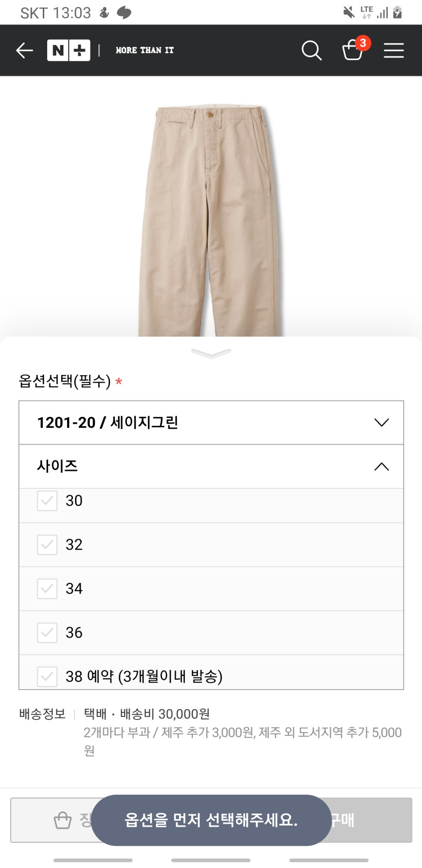The width and height of the screenshot is (422, 868).
Task: Collapse the option sheet with the handle chevron
Action: (x=211, y=353)
